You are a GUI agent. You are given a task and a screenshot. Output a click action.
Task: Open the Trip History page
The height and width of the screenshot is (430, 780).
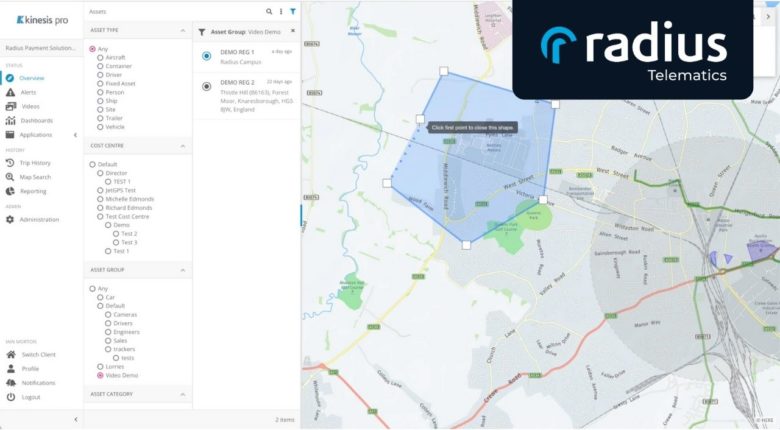point(35,163)
